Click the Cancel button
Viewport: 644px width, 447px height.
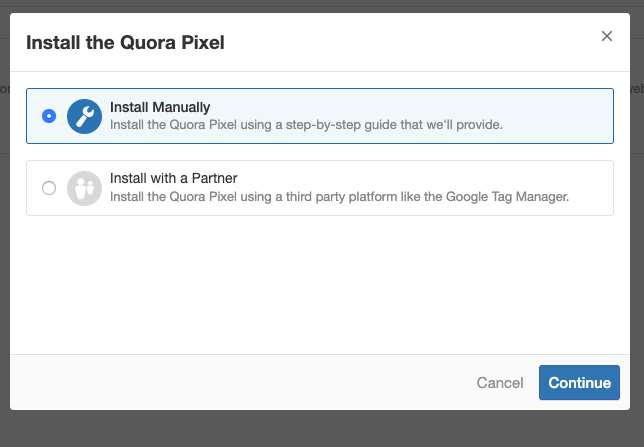pyautogui.click(x=500, y=383)
